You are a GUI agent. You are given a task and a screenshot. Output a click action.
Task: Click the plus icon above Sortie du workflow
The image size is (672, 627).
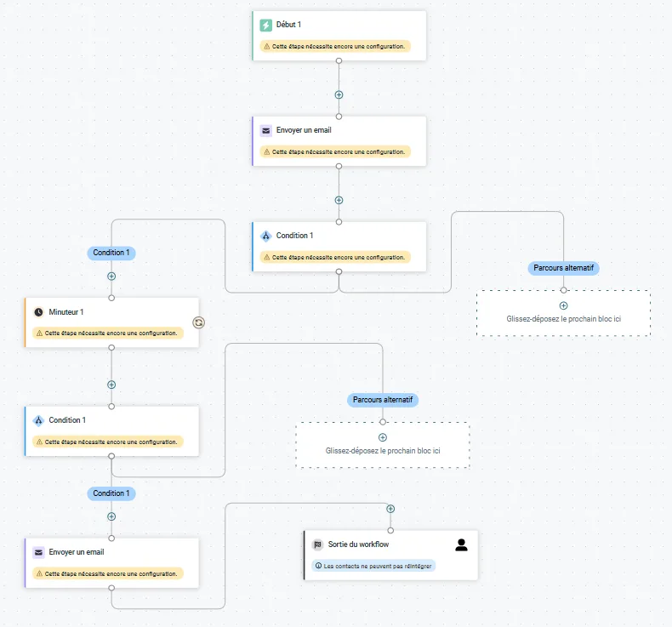[390, 509]
